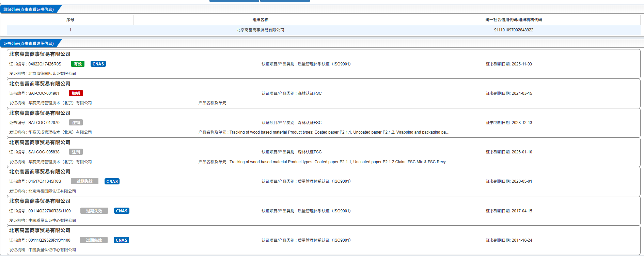Screen dimensions: 644x256
Task: Open certificate number SAI-COC-001901
Action: (44, 93)
